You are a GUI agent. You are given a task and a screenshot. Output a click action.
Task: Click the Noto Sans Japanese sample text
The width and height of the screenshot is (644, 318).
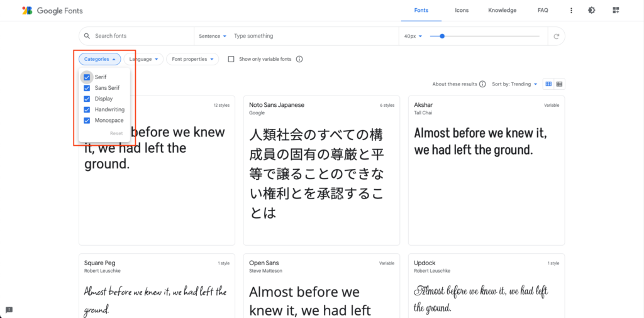[316, 174]
